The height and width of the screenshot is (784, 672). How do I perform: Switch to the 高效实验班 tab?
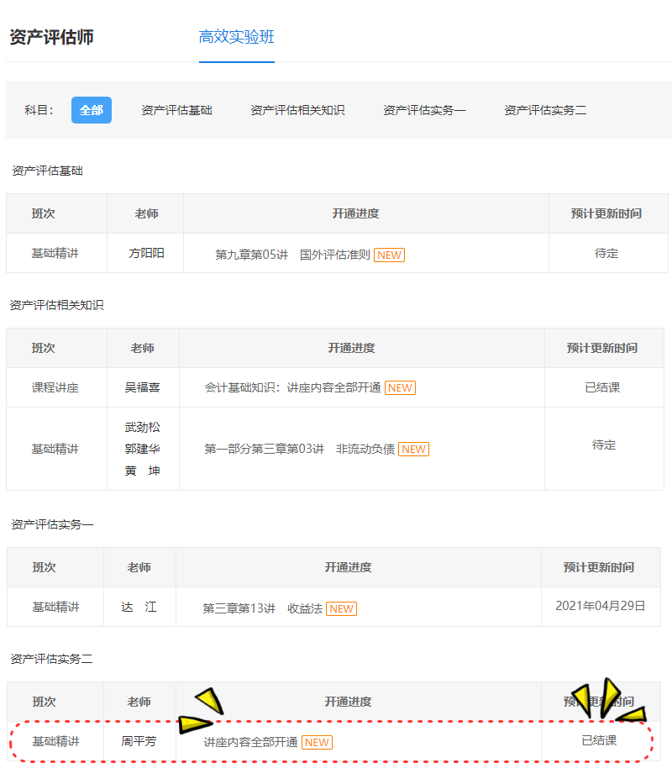236,37
